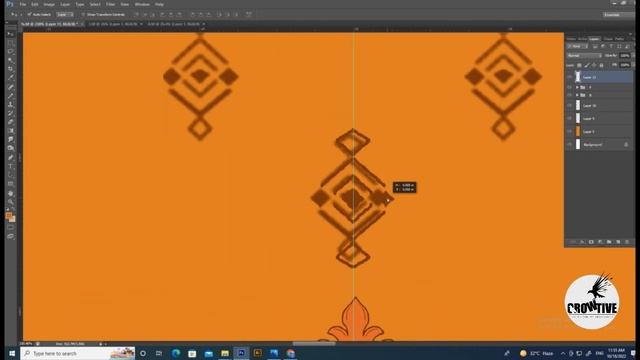Select the Eyedropper tool
The width and height of the screenshot is (640, 360).
coord(11,77)
